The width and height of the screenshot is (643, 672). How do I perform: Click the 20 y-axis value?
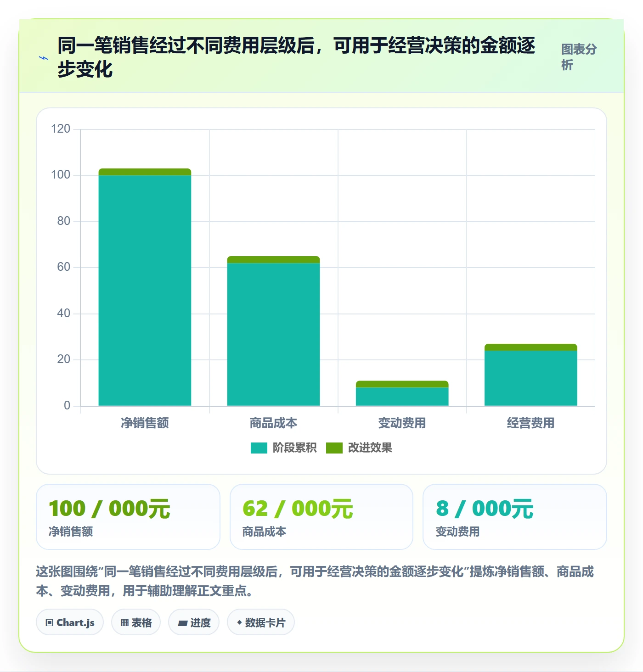64,359
